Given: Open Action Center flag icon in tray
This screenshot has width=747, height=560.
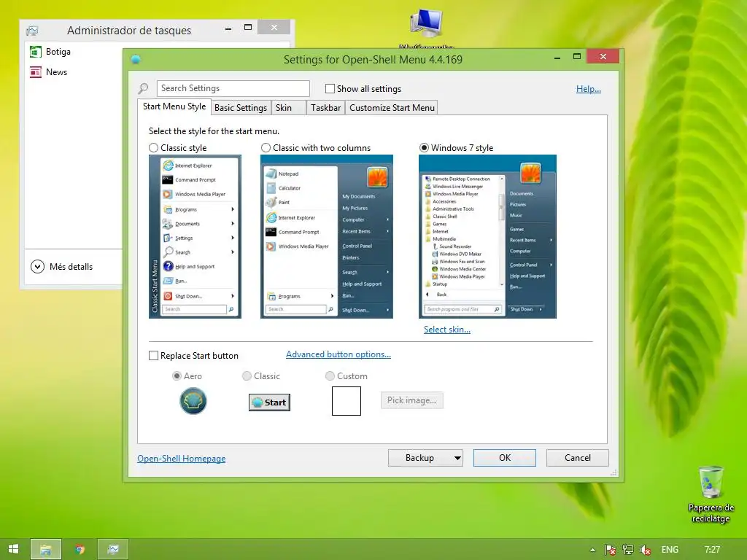Looking at the screenshot, I should click(x=610, y=550).
